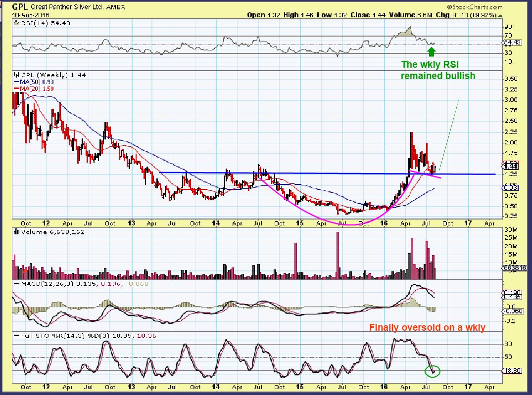
Task: Click the Open 1.32 quote value
Action: coord(264,15)
